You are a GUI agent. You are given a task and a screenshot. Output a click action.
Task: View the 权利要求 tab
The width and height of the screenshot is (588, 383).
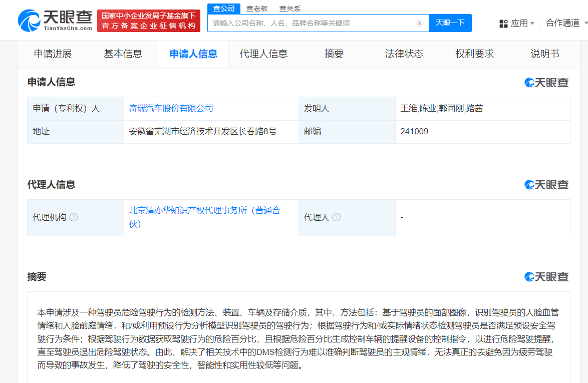click(x=474, y=54)
